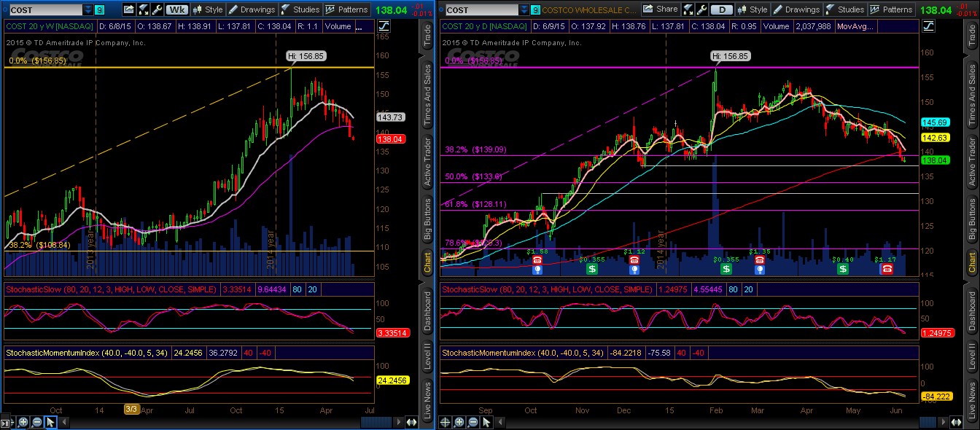Open cyan link selector 9 in left chart
The image size is (980, 430).
click(x=100, y=9)
